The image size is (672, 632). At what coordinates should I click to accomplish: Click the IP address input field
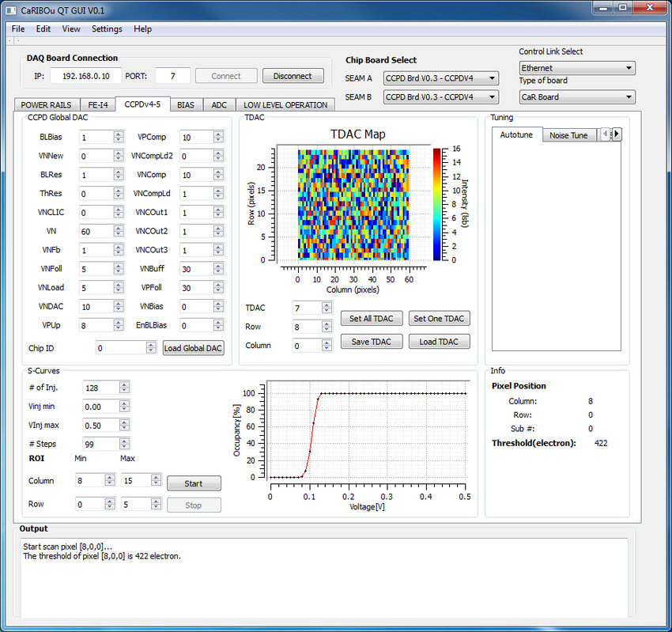point(86,76)
